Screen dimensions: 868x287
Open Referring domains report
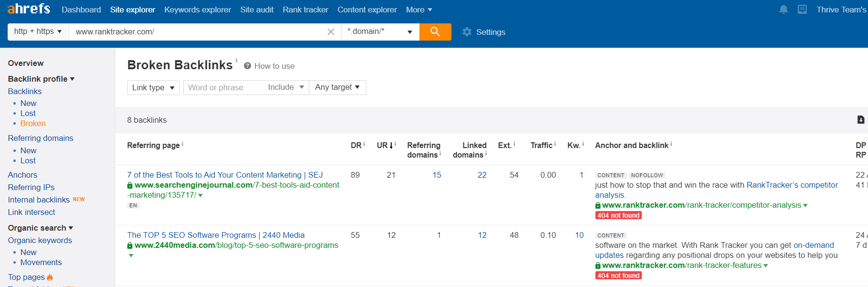(x=41, y=138)
